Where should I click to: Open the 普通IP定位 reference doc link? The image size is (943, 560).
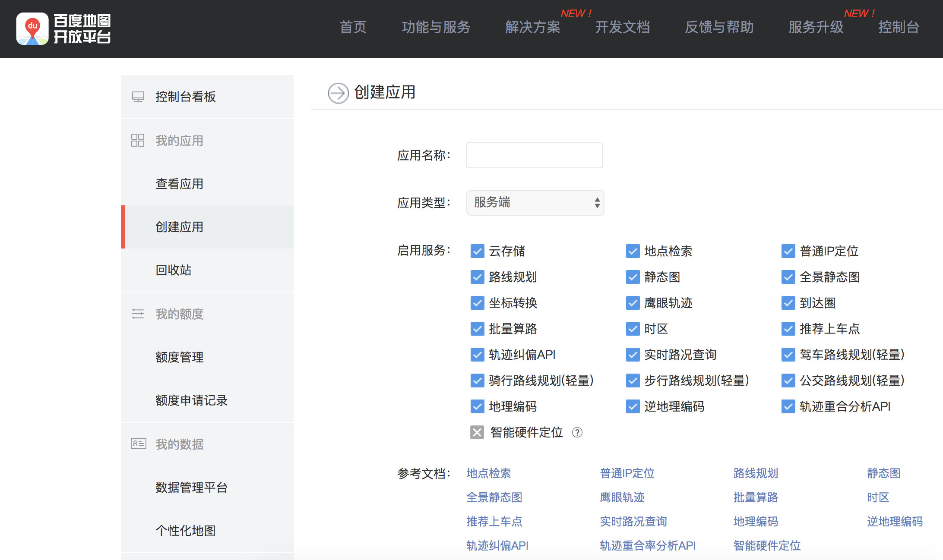(627, 473)
